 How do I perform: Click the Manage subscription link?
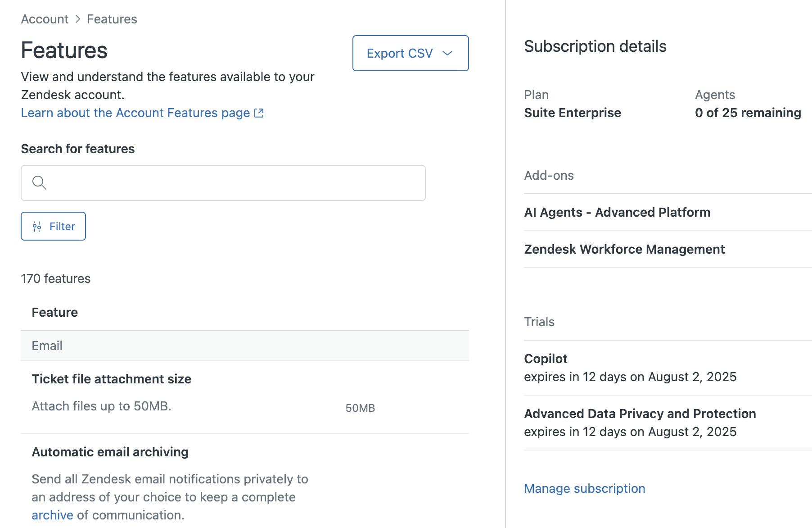tap(585, 488)
